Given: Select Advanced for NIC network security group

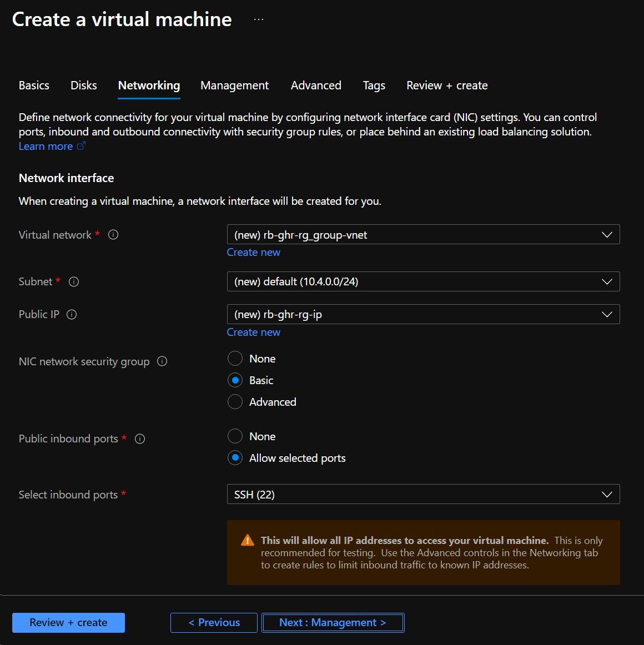Looking at the screenshot, I should (x=235, y=401).
